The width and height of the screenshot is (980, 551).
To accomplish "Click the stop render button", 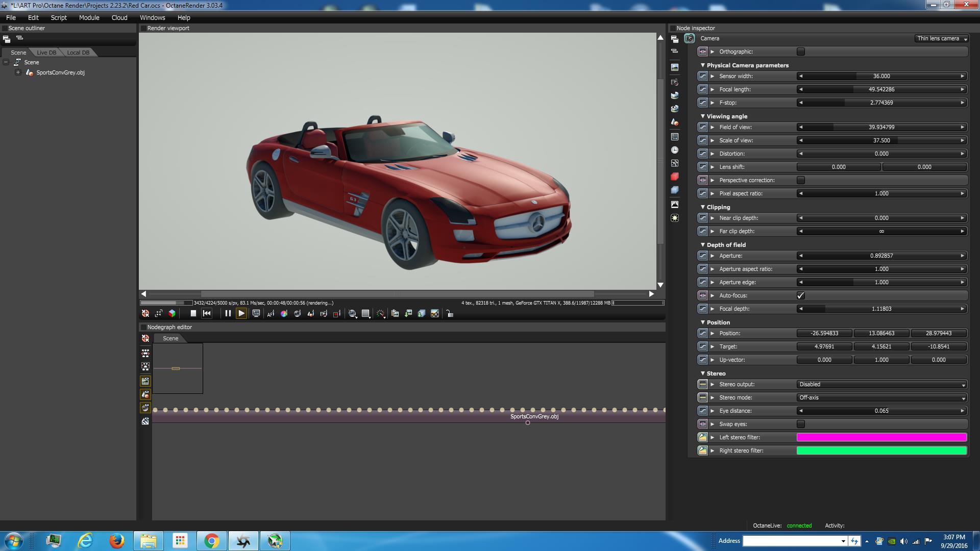I will pyautogui.click(x=193, y=314).
